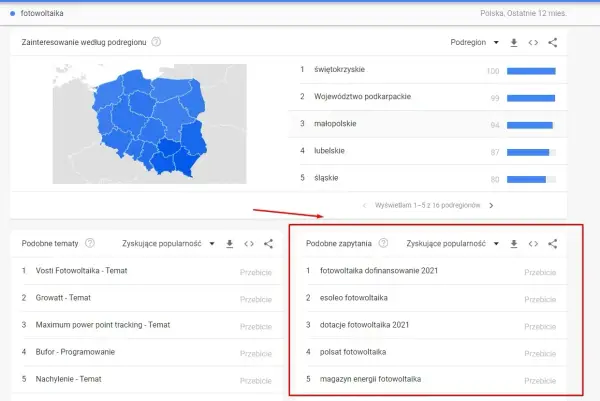Download subregion interest data as CSV
The height and width of the screenshot is (401, 600).
[x=514, y=42]
